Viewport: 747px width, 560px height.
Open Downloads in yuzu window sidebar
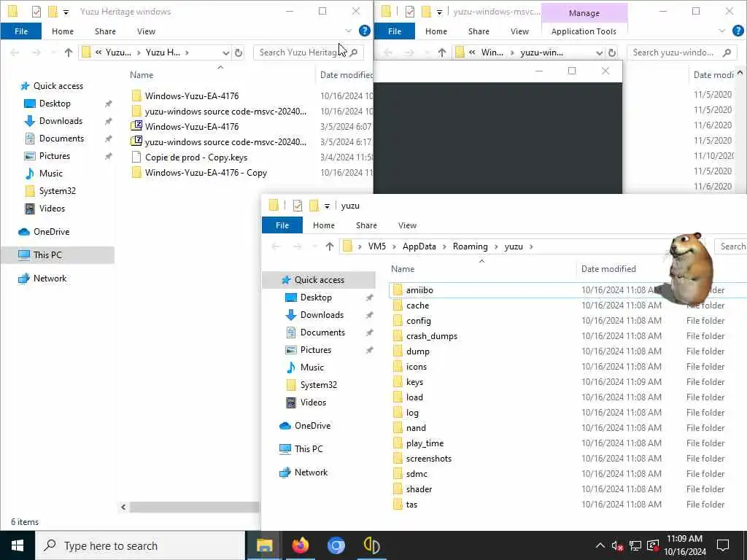pos(322,315)
